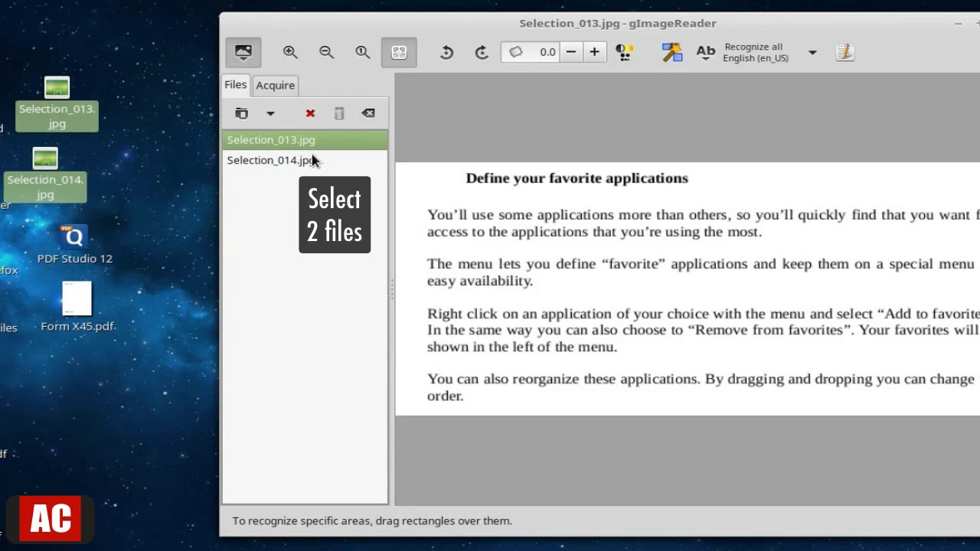Clear the file list icon
The height and width of the screenshot is (551, 980).
(x=368, y=113)
